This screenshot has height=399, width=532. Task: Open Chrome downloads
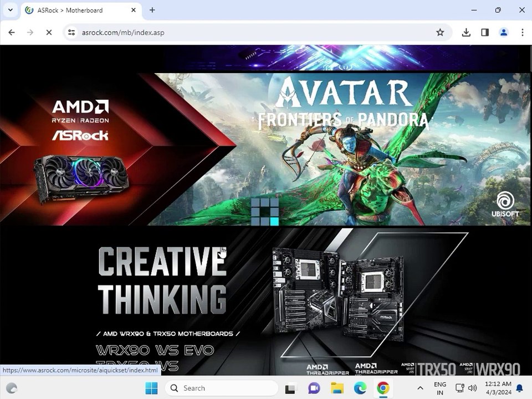click(x=466, y=33)
